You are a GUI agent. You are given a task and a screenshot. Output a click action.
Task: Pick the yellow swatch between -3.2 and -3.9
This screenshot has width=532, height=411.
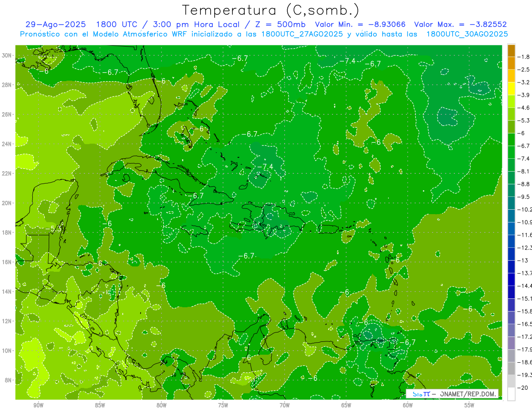511,89
